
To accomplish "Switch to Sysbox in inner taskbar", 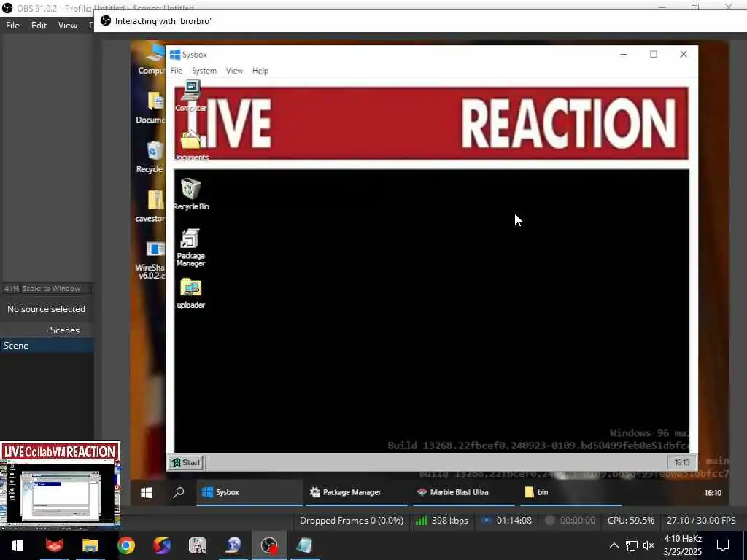I will (x=249, y=492).
